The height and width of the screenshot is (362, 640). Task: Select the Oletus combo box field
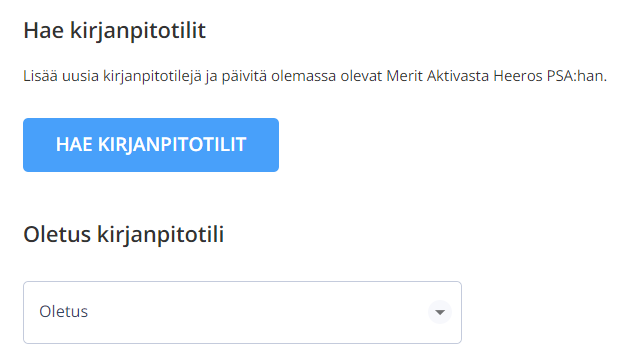[242, 312]
